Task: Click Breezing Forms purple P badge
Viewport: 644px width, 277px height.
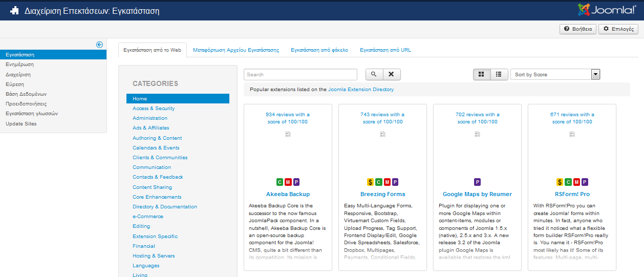Action: (395, 182)
